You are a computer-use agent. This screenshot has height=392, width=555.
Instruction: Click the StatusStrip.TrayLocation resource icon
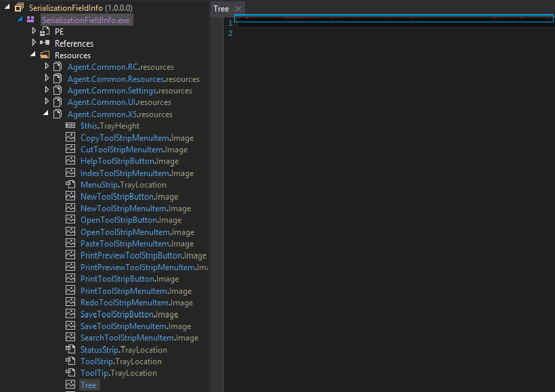click(70, 350)
